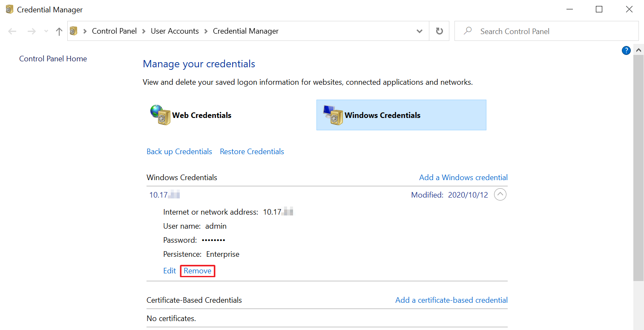This screenshot has width=644, height=330.
Task: Open the User Accounts breadcrumb item
Action: (175, 31)
